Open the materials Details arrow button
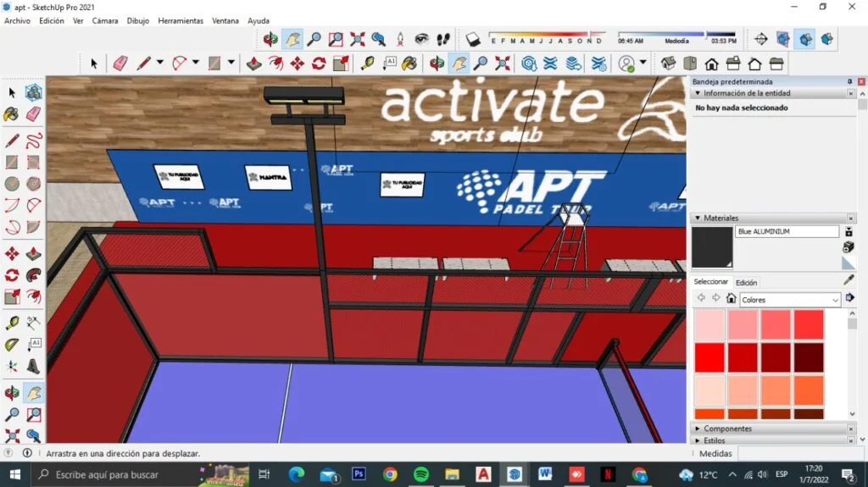This screenshot has width=868, height=487. point(849,298)
